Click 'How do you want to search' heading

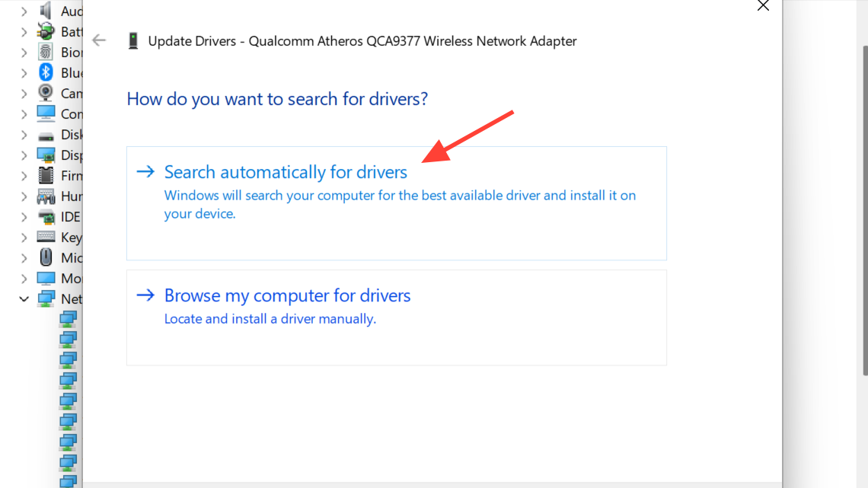click(x=277, y=99)
